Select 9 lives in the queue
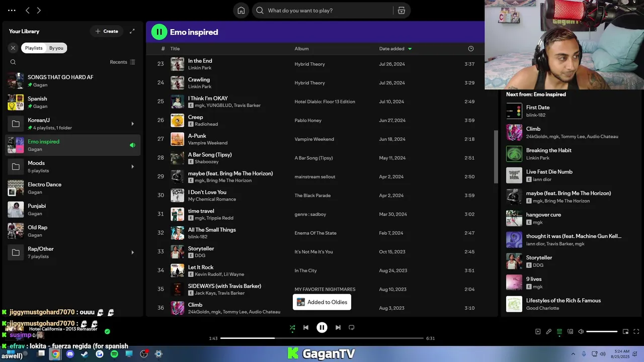 (567, 283)
